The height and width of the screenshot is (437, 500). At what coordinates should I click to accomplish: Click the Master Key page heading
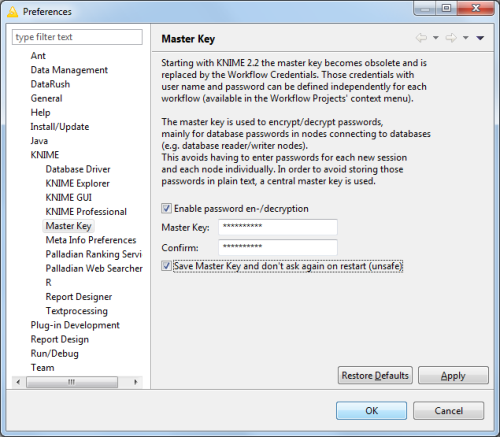[x=188, y=39]
